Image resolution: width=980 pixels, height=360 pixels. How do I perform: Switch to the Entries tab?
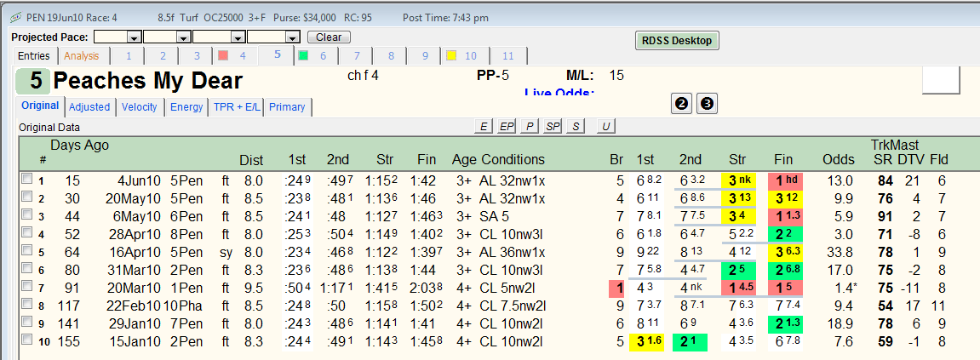pos(34,55)
